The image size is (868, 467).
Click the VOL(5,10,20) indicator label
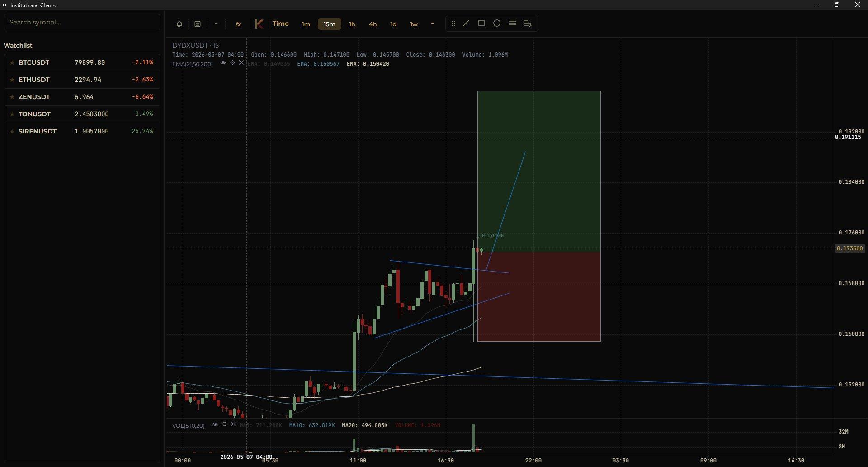(188, 426)
